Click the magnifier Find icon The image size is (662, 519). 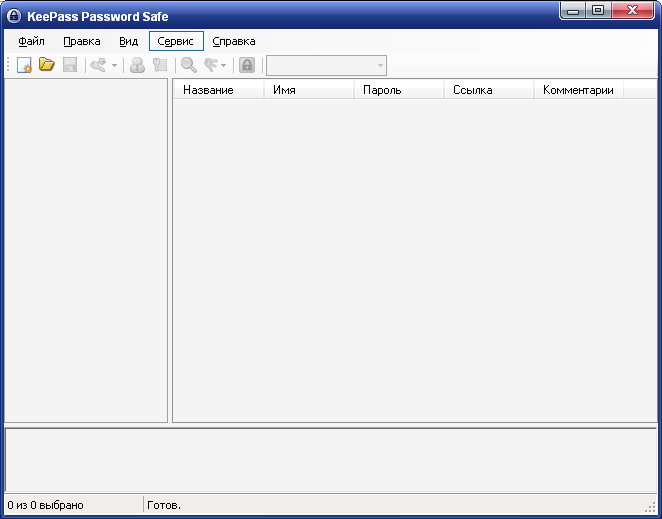(x=189, y=65)
